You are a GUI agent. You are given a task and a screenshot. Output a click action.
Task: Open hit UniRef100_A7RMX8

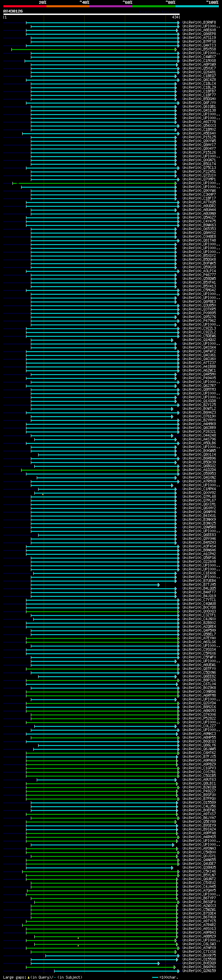[199, 481]
